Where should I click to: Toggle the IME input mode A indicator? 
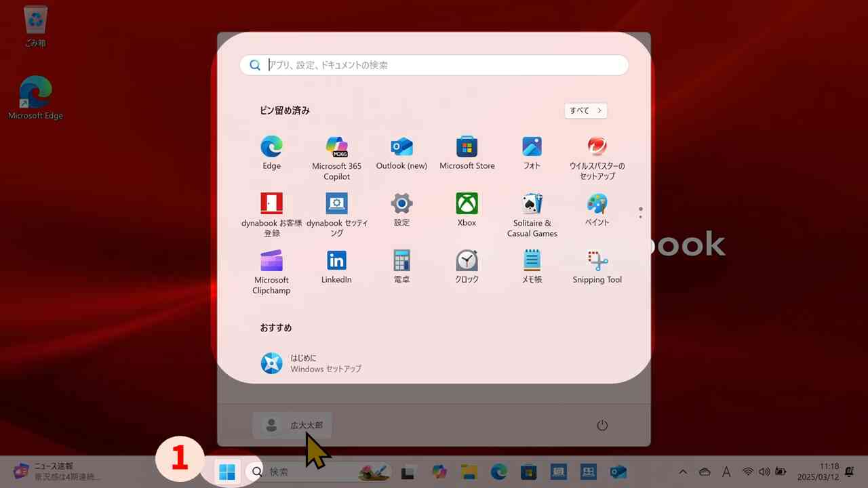tap(726, 472)
